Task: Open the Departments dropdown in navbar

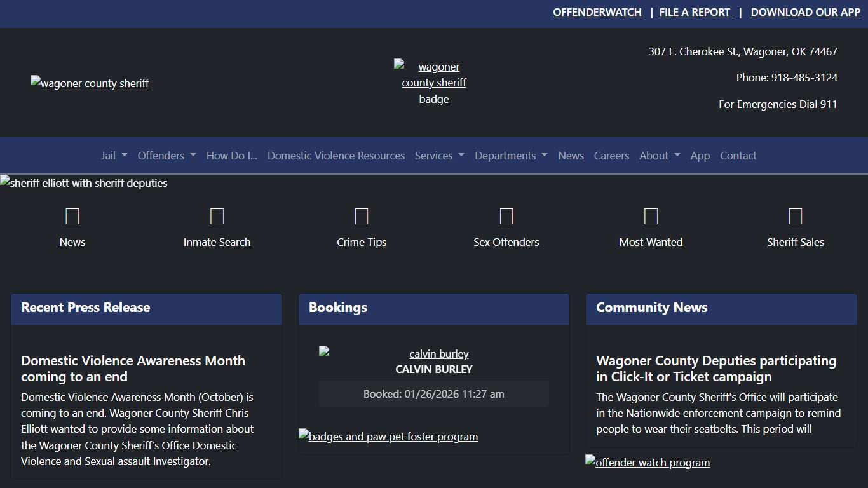Action: pos(511,156)
